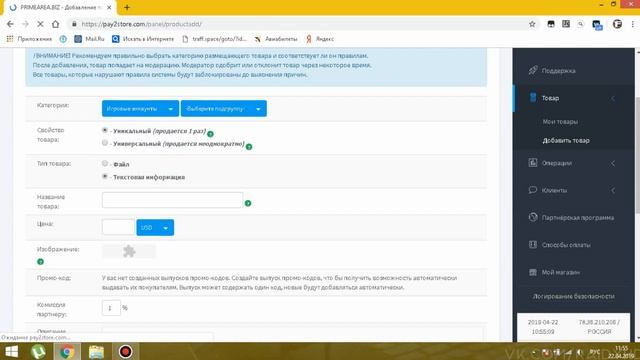This screenshot has width=640, height=360.
Task: Click the screen recorder taskbar icon
Action: [125, 351]
